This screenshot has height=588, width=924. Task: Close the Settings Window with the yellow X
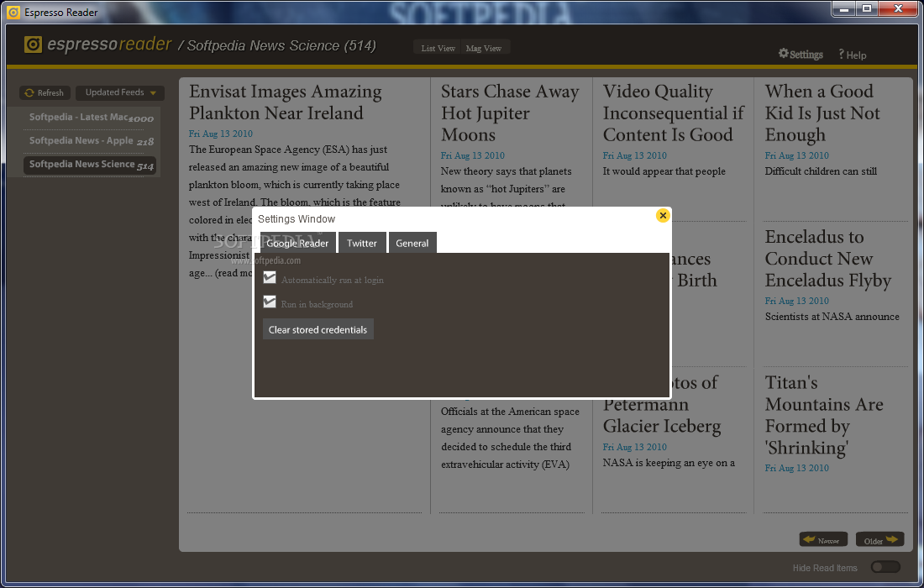[663, 216]
